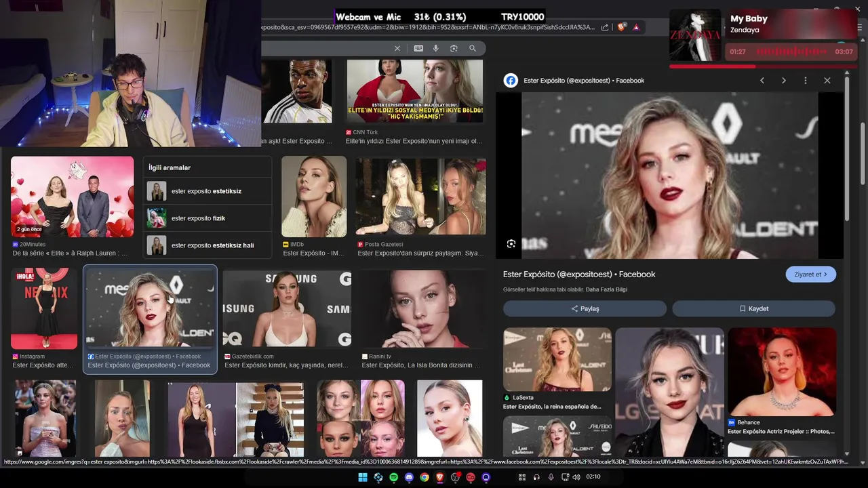Viewport: 868px width, 488px height.
Task: Open Discord from the taskbar
Action: (x=409, y=477)
